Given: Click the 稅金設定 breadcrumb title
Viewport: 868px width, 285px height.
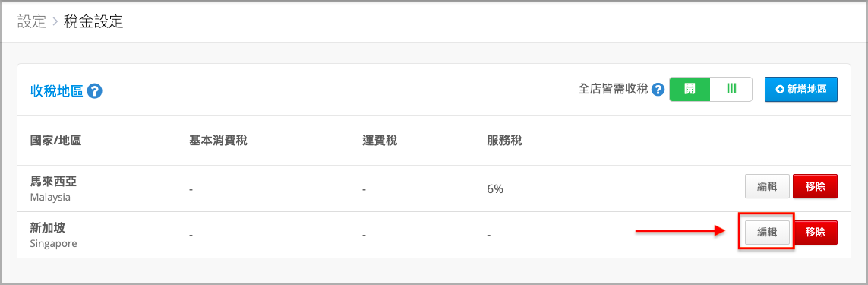Looking at the screenshot, I should [93, 22].
